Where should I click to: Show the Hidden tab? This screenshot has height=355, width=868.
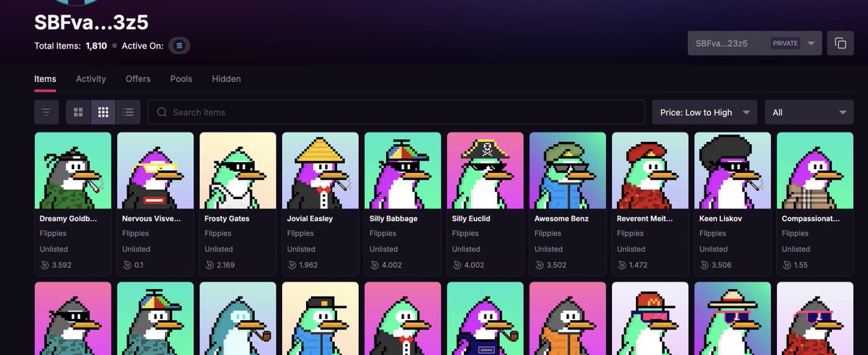pyautogui.click(x=226, y=79)
